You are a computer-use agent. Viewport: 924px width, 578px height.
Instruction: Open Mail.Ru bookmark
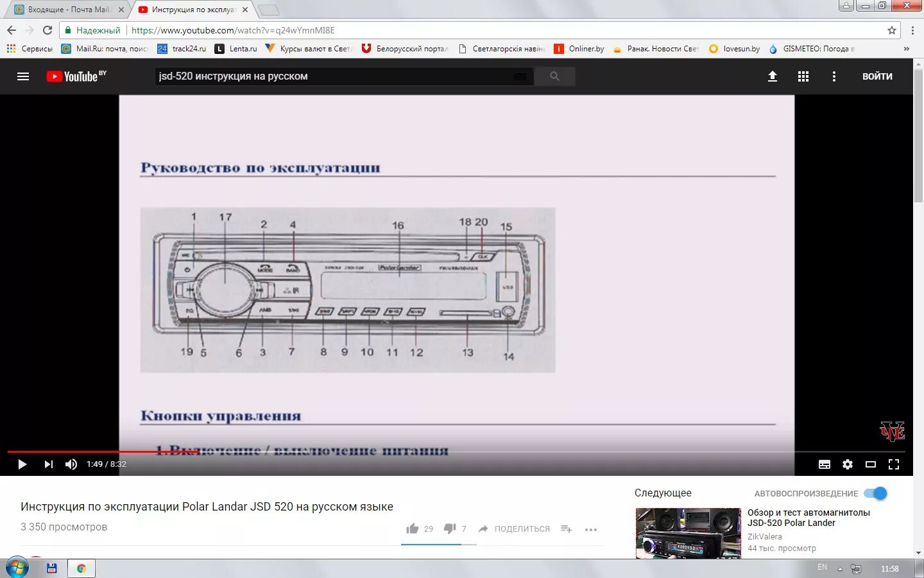click(104, 48)
